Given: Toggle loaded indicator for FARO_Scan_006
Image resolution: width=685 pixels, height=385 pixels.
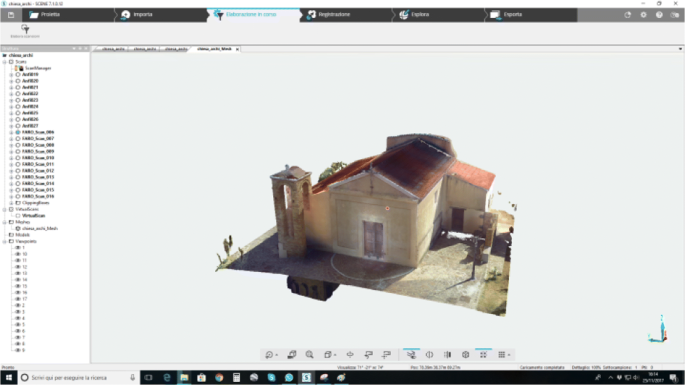Looking at the screenshot, I should (x=18, y=132).
